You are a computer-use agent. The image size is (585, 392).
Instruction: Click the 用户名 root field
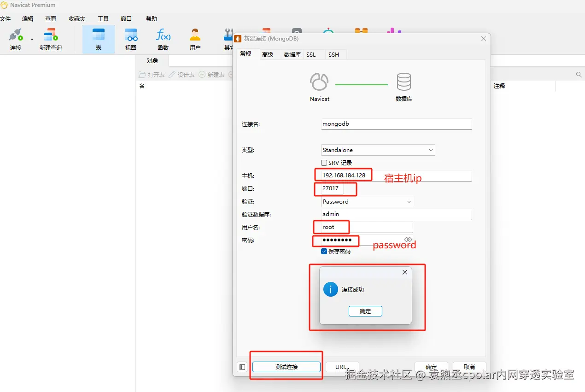pos(367,227)
